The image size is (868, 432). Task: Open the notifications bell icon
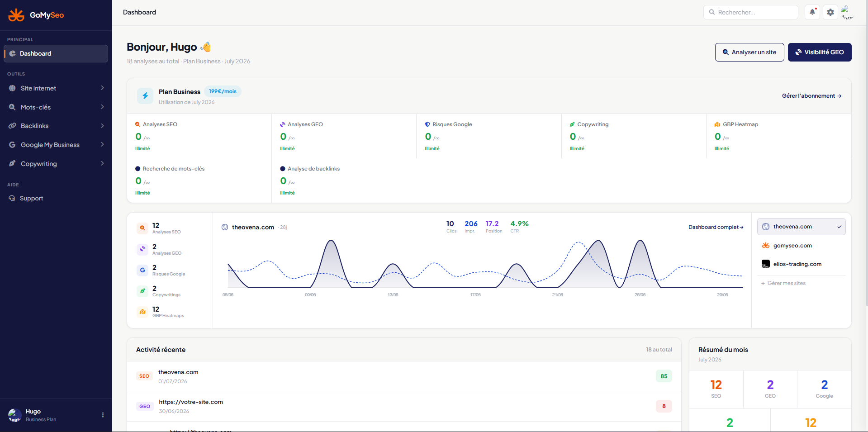(x=813, y=12)
